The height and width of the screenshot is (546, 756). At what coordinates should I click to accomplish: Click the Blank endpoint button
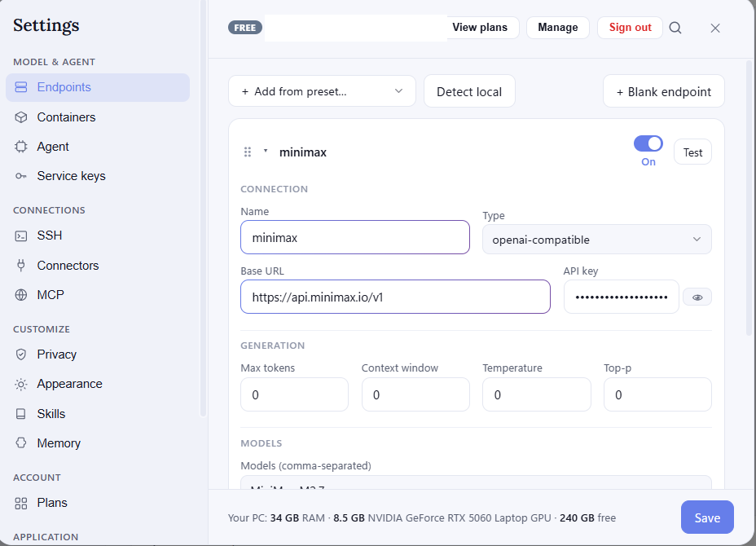pos(663,91)
